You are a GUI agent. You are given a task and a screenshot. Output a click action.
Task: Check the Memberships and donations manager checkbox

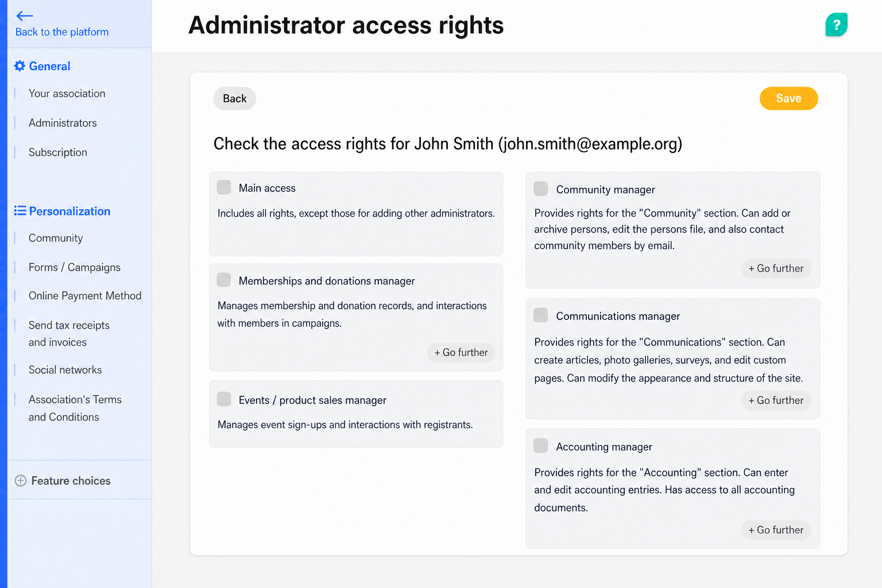[x=224, y=280]
